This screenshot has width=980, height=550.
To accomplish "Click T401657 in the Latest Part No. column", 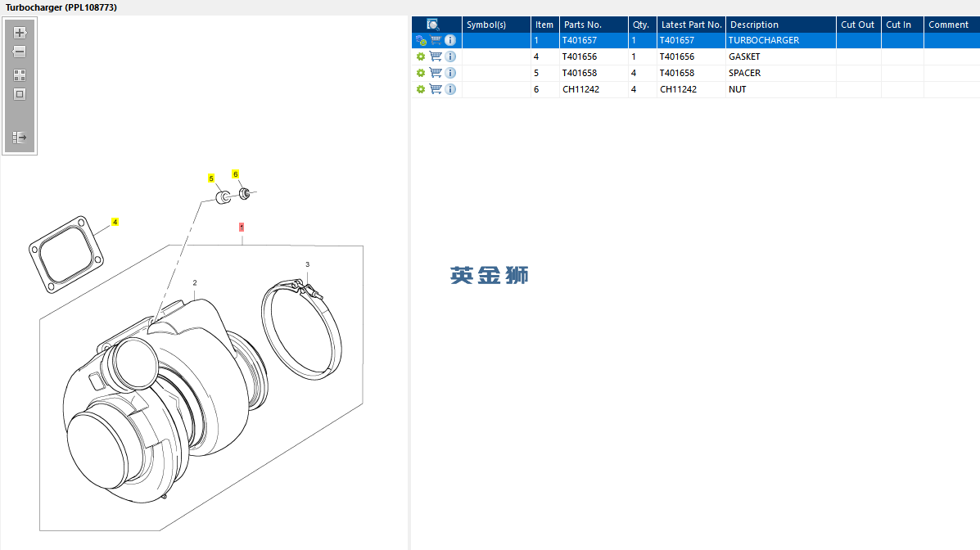I will coord(677,40).
